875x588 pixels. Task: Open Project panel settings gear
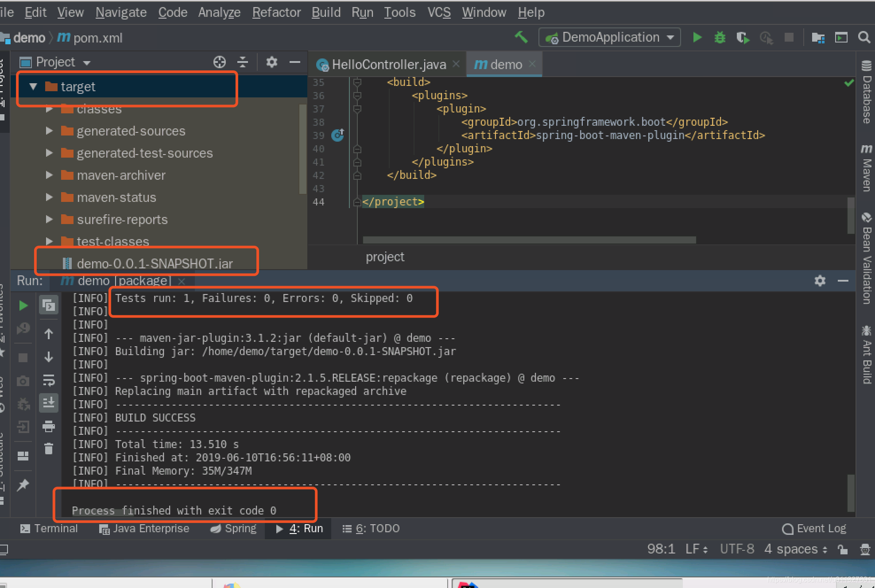tap(271, 62)
